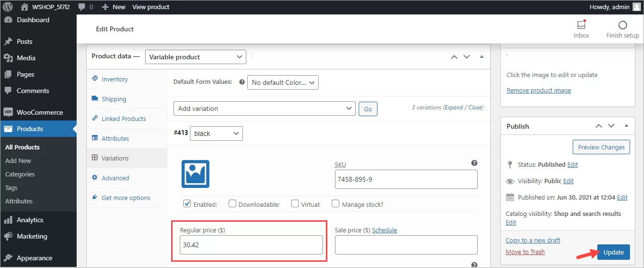This screenshot has width=644, height=268.
Task: Click the SKU help question mark icon
Action: coord(474,163)
